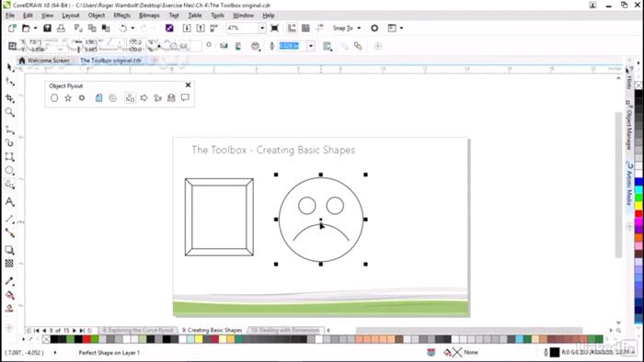This screenshot has height=362, width=644.
Task: Toggle show grid button
Action: click(x=305, y=28)
